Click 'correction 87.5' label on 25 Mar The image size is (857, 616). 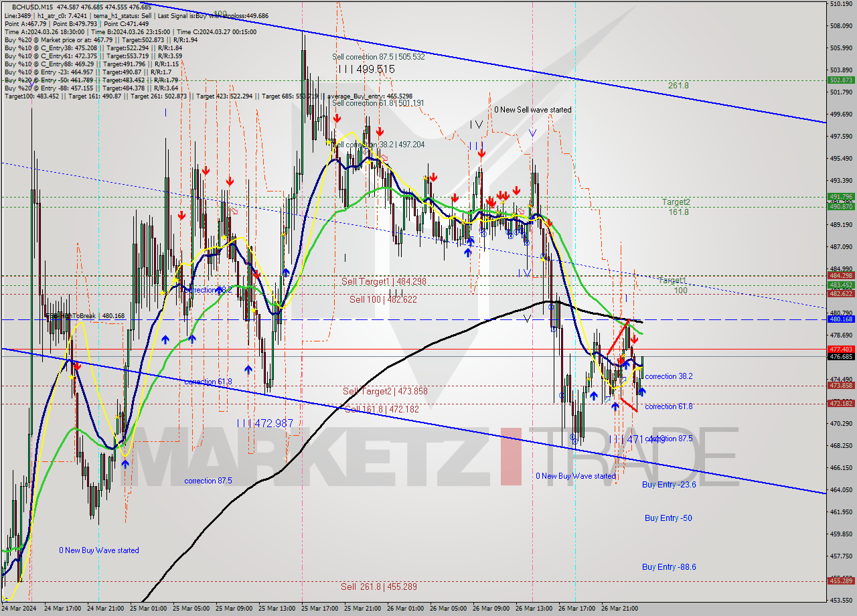(x=208, y=481)
